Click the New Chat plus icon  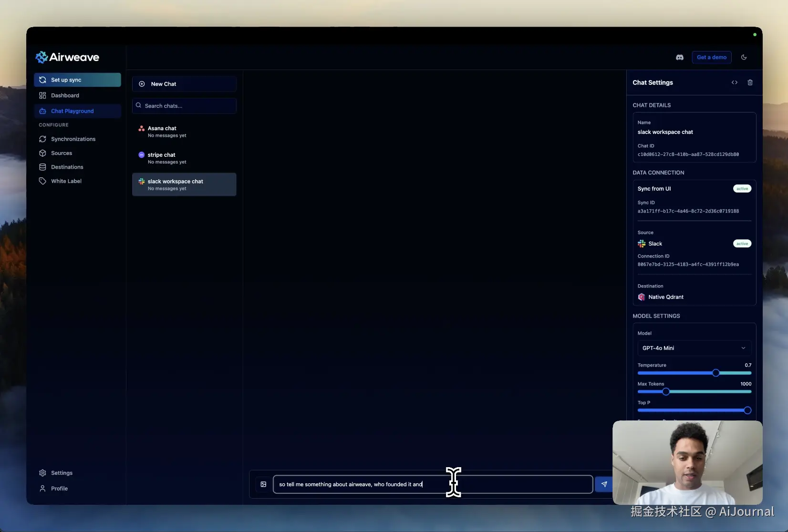tap(142, 84)
